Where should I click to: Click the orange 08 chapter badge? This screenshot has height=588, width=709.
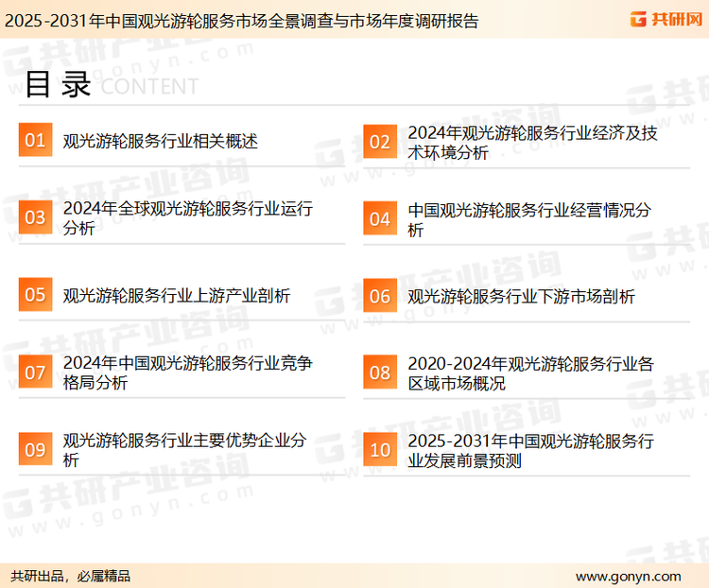pyautogui.click(x=380, y=372)
